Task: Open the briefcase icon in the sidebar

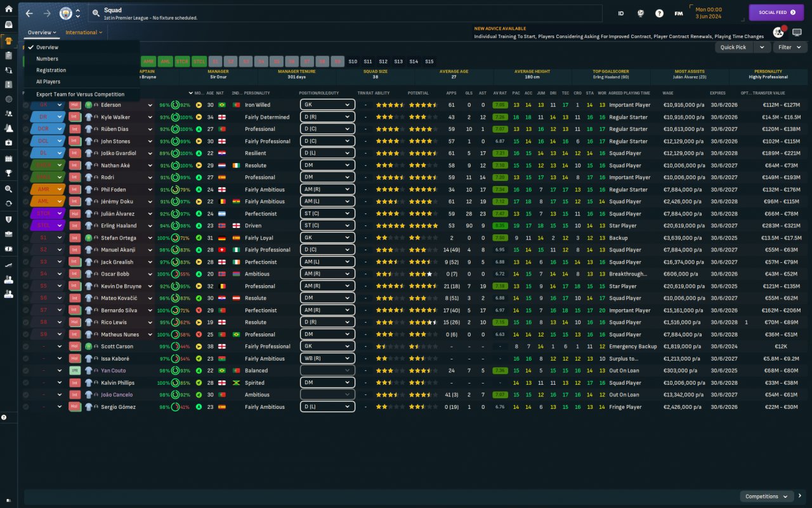Action: pos(8,234)
